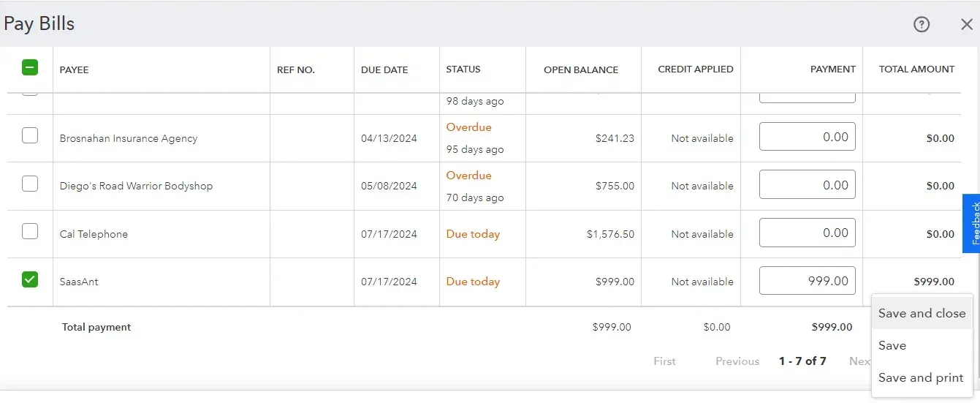
Task: Close the Pay Bills window
Action: tap(966, 24)
